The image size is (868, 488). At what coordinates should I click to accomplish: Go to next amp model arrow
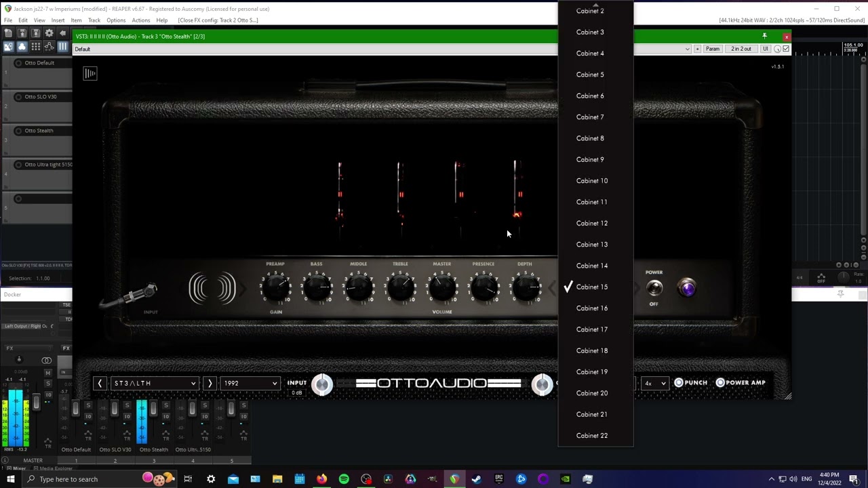[210, 383]
